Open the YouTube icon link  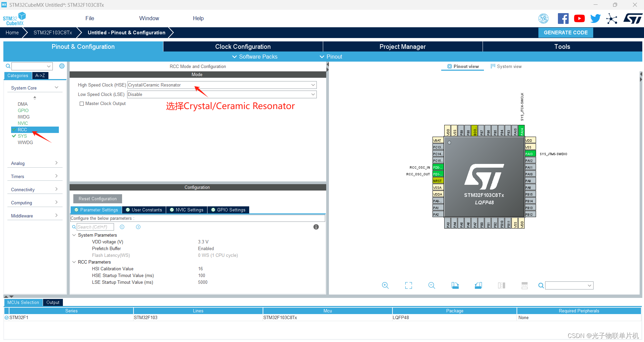579,19
